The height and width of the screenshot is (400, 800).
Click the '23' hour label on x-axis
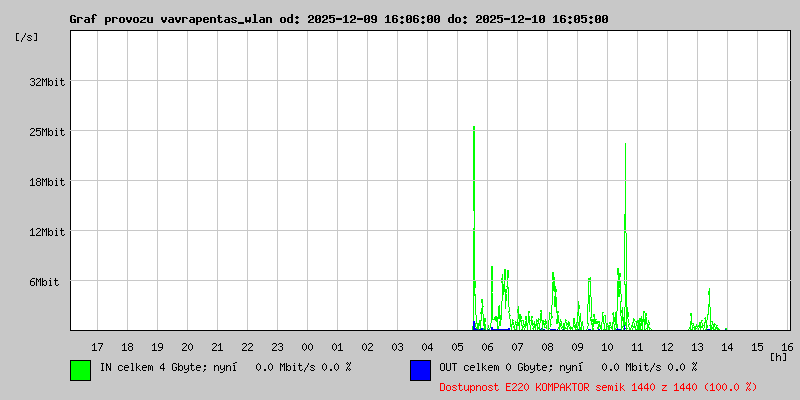277,347
